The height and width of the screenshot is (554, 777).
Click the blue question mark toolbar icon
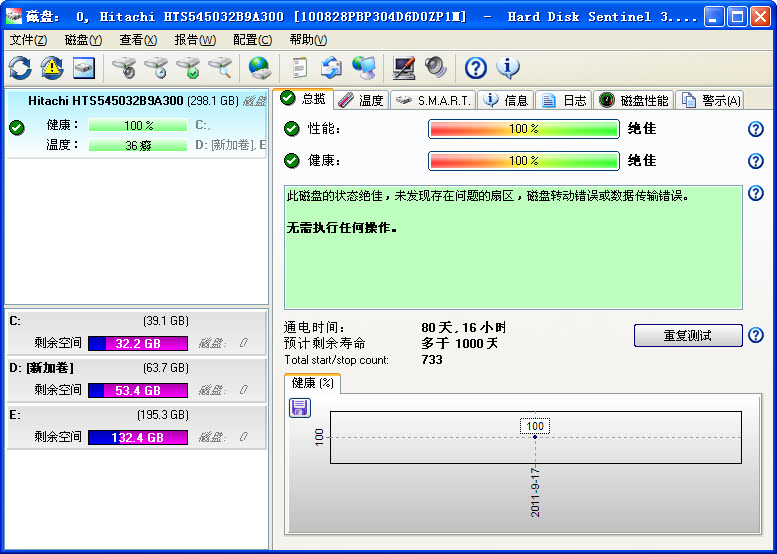(476, 68)
